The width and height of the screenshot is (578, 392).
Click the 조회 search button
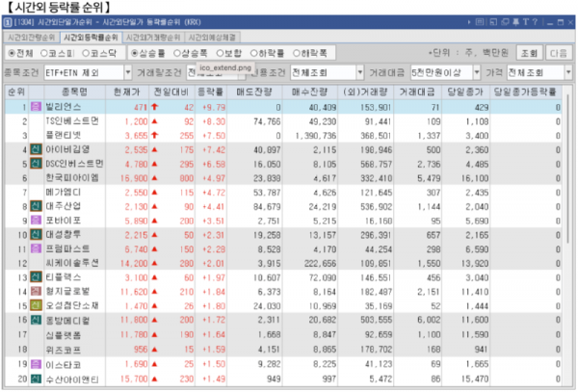[529, 53]
